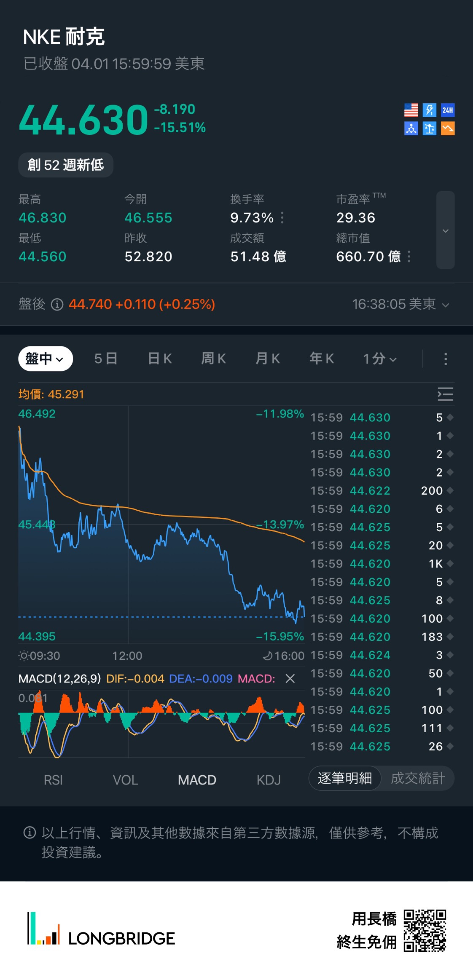This screenshot has height=980, width=473.
Task: Toggle the trade list panel icon
Action: [x=445, y=394]
